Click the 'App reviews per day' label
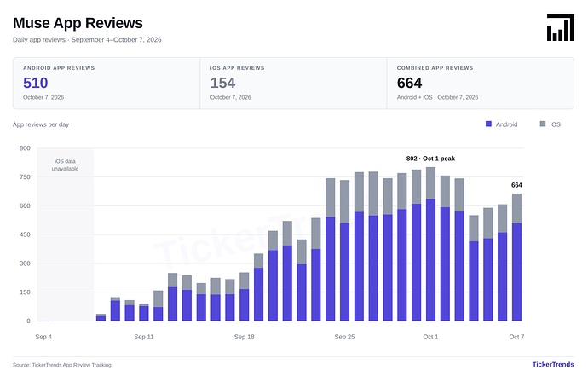Viewport: 588px width, 370px height. tap(41, 124)
